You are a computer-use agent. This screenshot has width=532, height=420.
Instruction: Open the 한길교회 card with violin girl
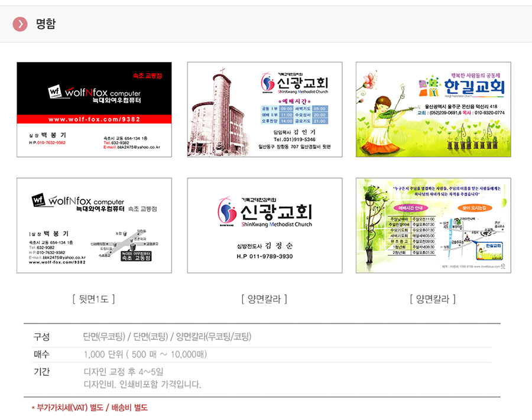[433, 109]
